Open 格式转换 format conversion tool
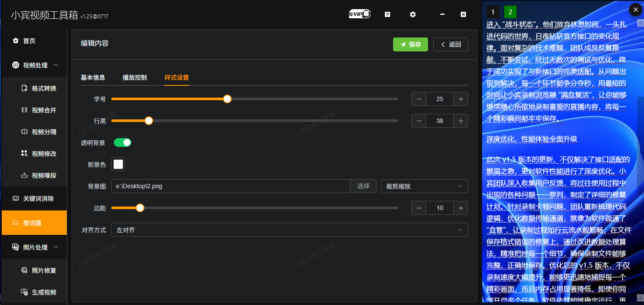Image resolution: width=644 pixels, height=305 pixels. 34,88
